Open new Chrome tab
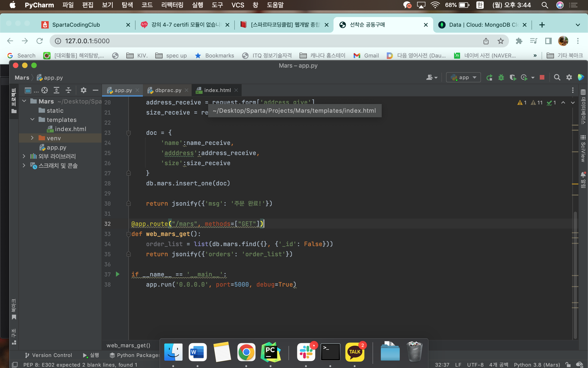The width and height of the screenshot is (588, 368). point(542,25)
